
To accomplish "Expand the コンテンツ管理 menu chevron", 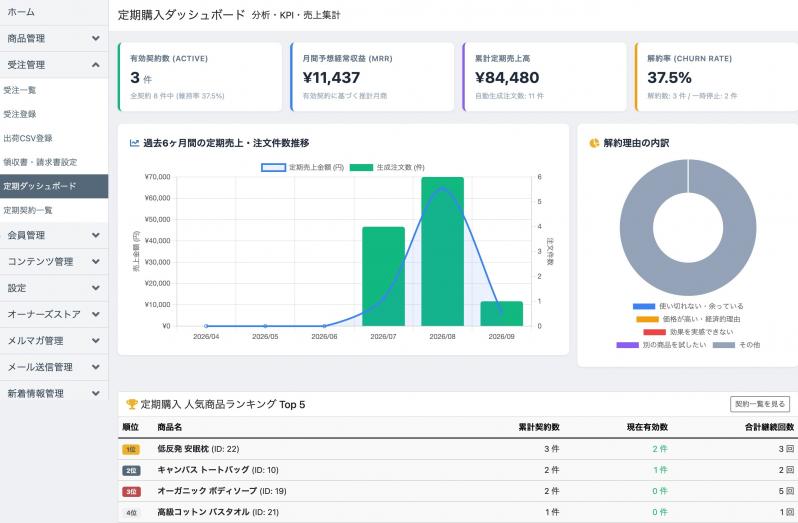I will pyautogui.click(x=96, y=262).
